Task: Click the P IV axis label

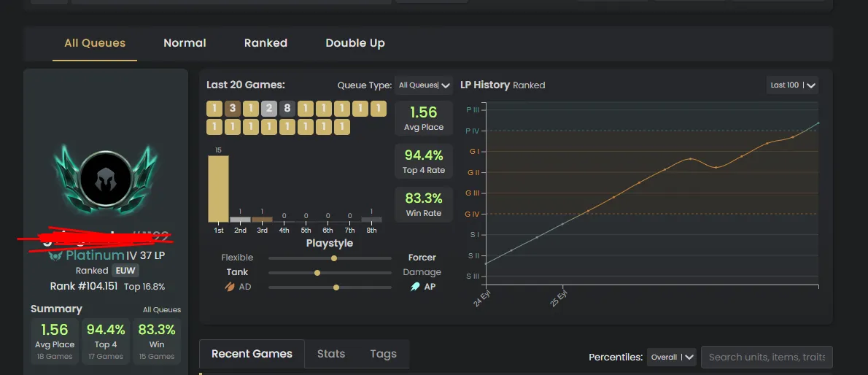Action: (473, 131)
